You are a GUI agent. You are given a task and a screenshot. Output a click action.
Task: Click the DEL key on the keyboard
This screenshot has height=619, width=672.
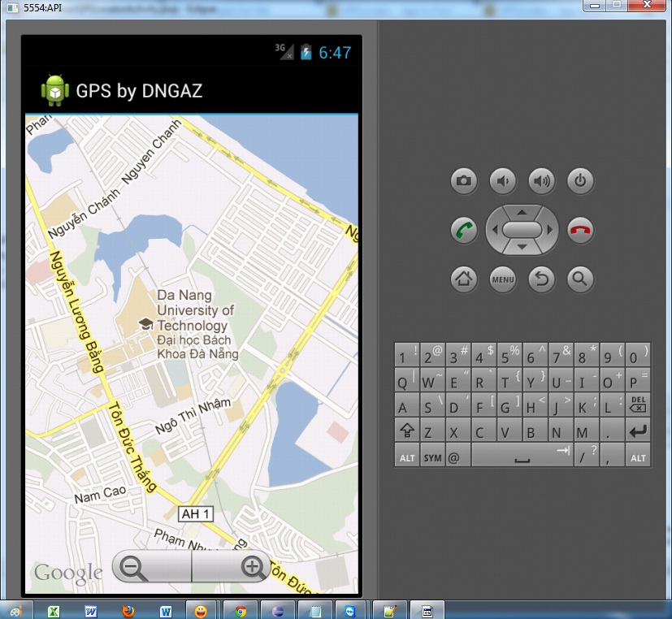pyautogui.click(x=638, y=404)
